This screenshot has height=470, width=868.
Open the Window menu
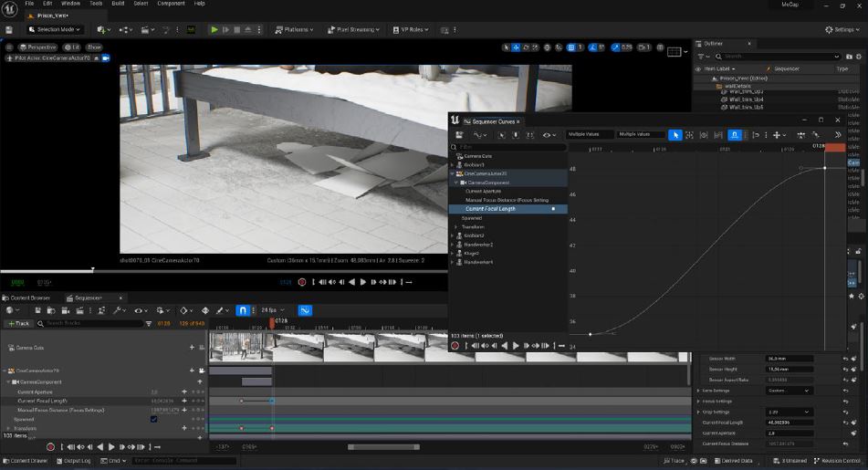click(x=70, y=4)
